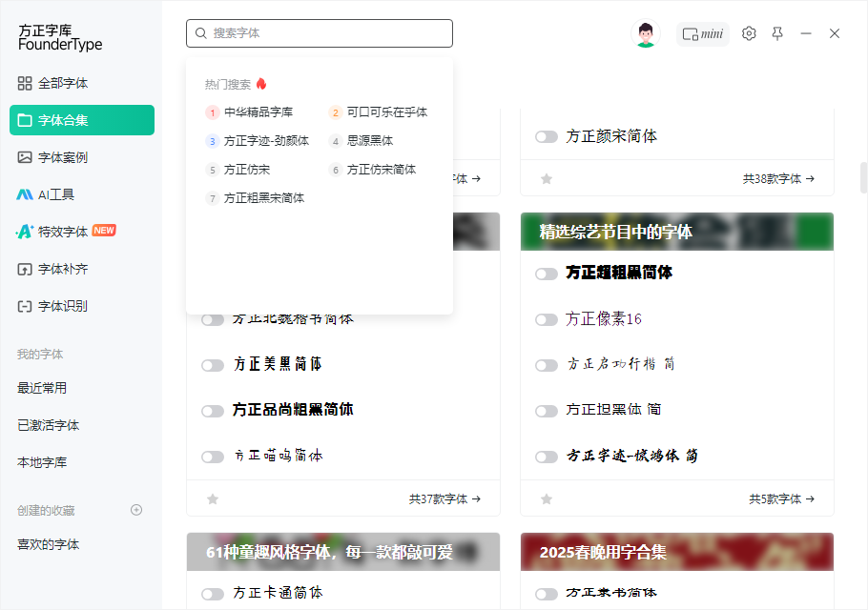Open 精选综艺节目中的字体 banner
868x610 pixels.
[677, 232]
